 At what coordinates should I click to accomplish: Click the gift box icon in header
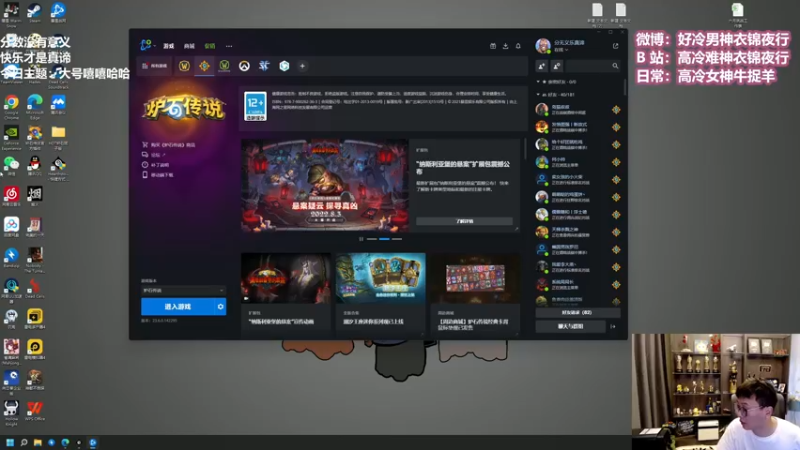(493, 46)
